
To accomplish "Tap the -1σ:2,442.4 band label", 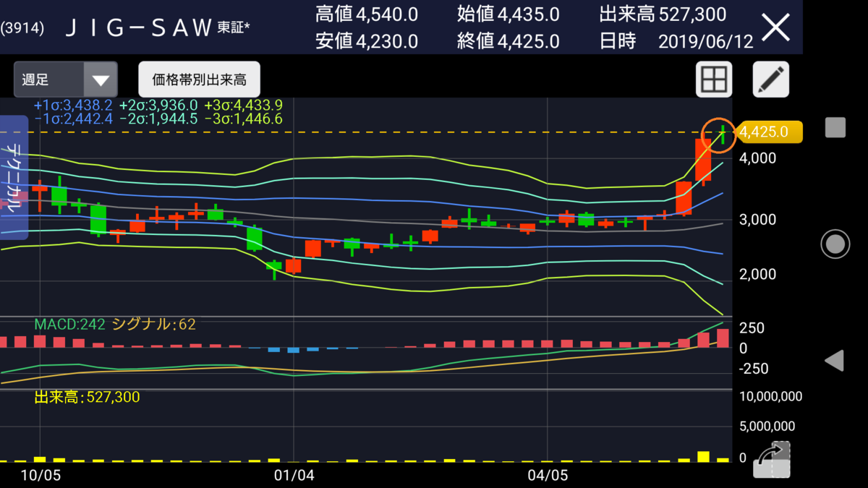I will 73,119.
